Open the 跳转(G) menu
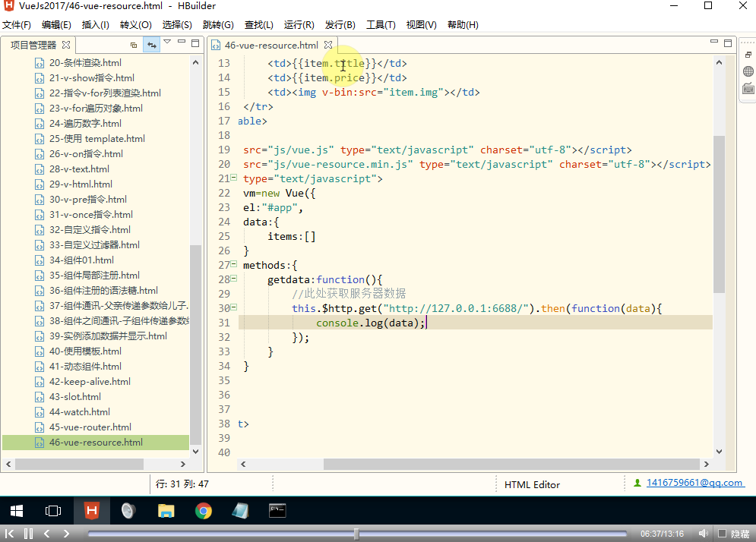The height and width of the screenshot is (542, 756). 218,24
